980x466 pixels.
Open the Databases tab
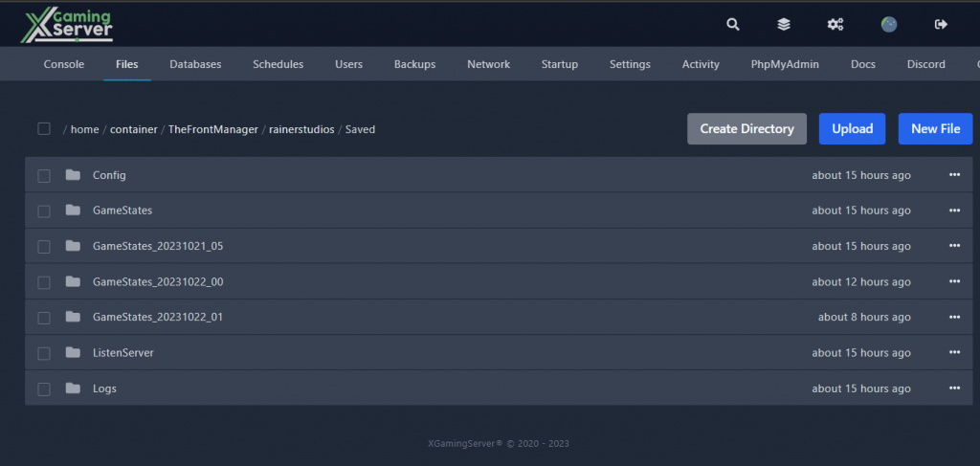coord(195,64)
